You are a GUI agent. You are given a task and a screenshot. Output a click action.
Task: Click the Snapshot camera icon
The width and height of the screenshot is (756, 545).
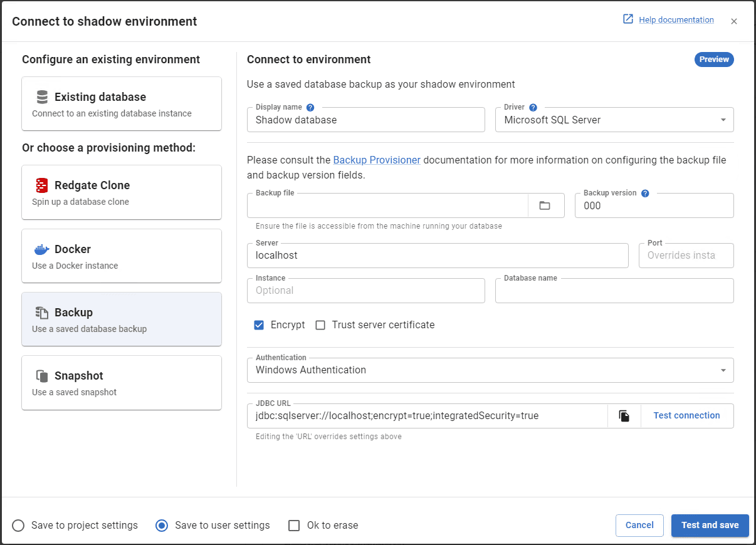pyautogui.click(x=41, y=375)
